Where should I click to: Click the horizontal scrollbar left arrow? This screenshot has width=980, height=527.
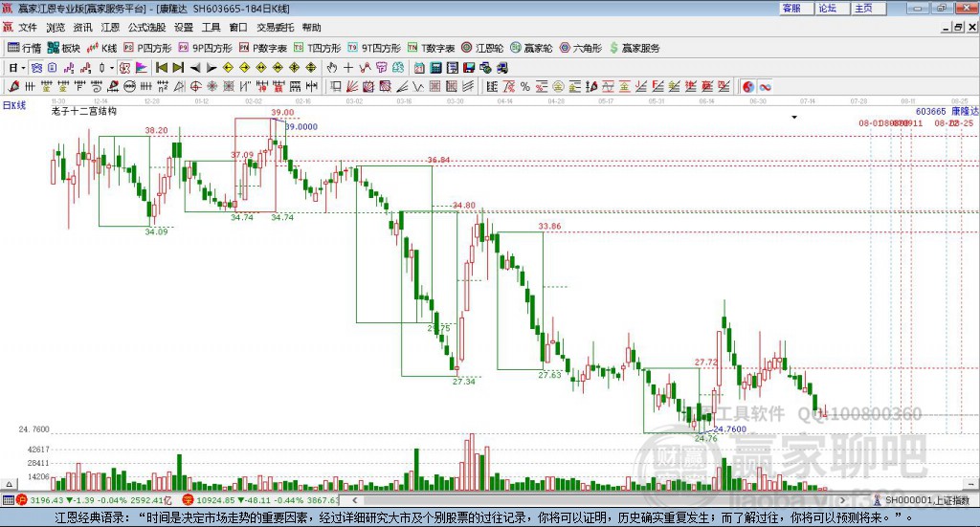click(354, 500)
